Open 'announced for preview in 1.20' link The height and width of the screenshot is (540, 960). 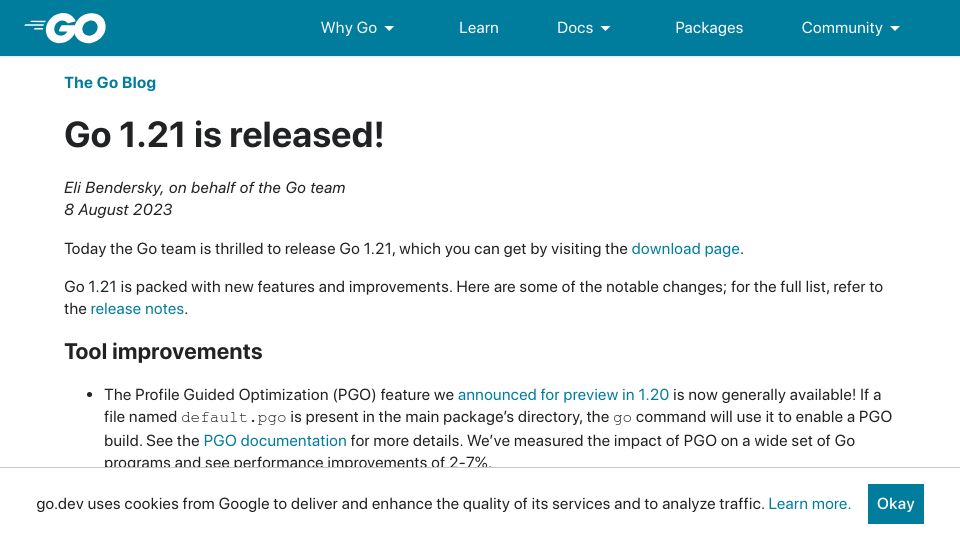coord(563,395)
